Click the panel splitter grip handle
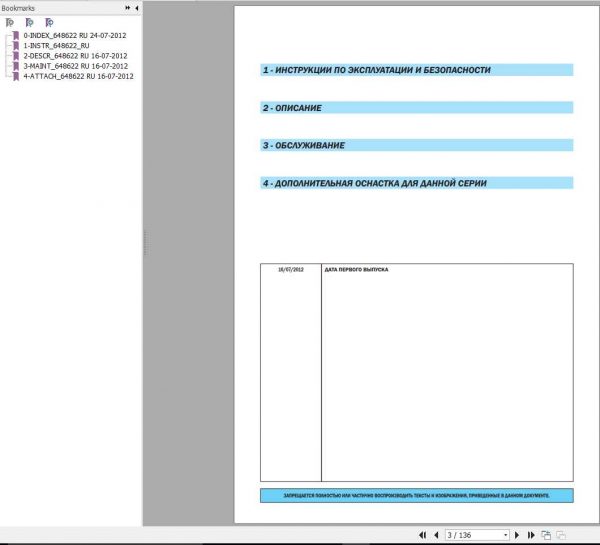 tap(145, 243)
